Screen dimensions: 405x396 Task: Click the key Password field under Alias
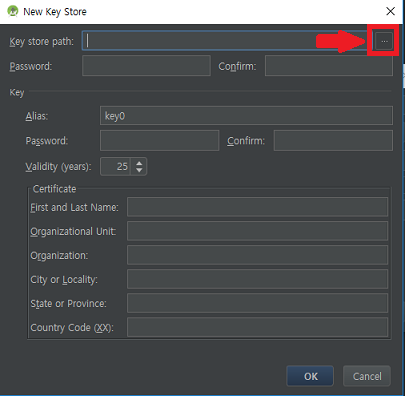pyautogui.click(x=160, y=140)
